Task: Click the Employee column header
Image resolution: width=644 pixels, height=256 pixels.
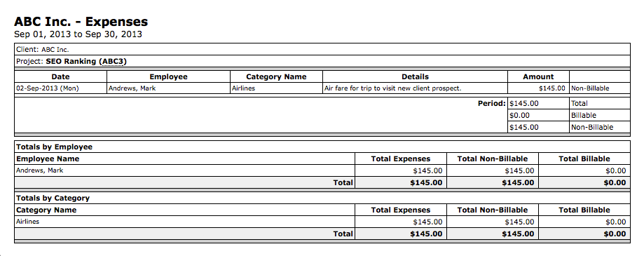Action: [x=168, y=76]
